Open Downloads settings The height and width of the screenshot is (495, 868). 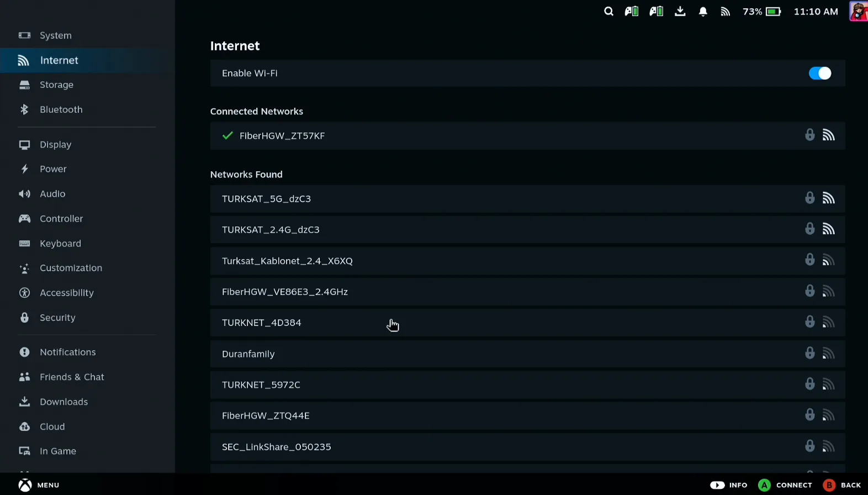click(x=87, y=402)
